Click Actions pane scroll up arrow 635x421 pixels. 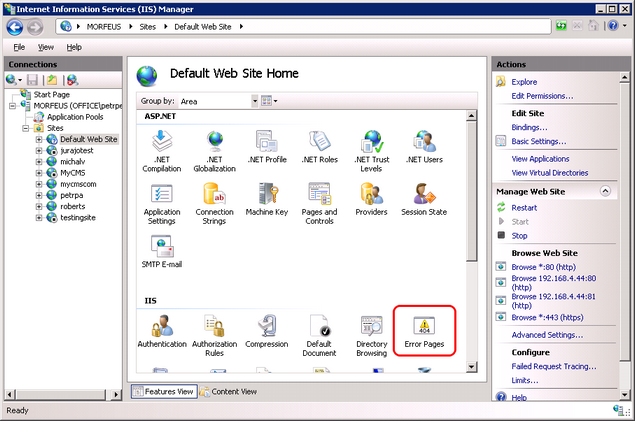click(624, 77)
